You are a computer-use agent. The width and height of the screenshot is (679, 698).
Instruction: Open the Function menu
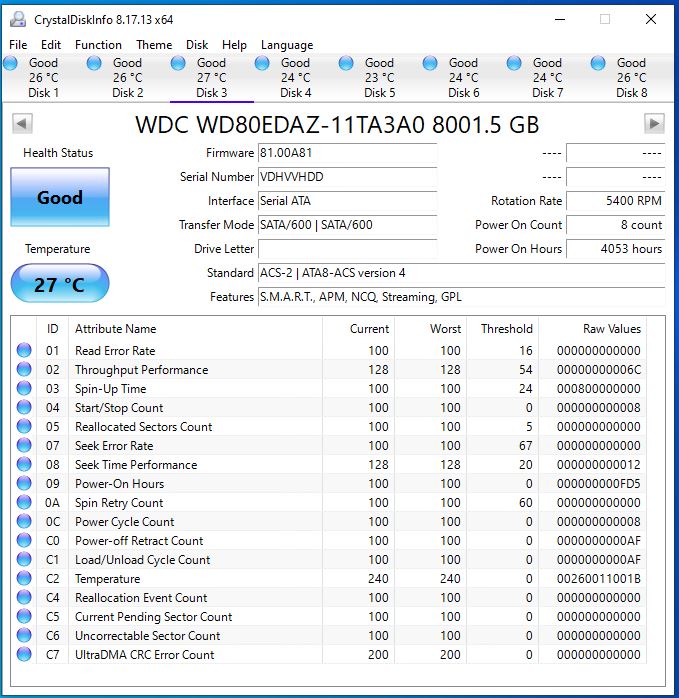click(x=98, y=45)
